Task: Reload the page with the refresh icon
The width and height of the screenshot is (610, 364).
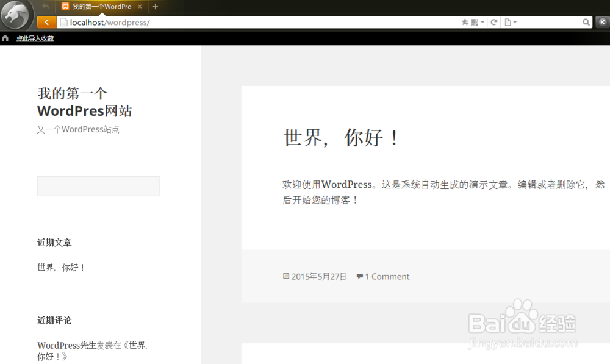Action: point(493,22)
